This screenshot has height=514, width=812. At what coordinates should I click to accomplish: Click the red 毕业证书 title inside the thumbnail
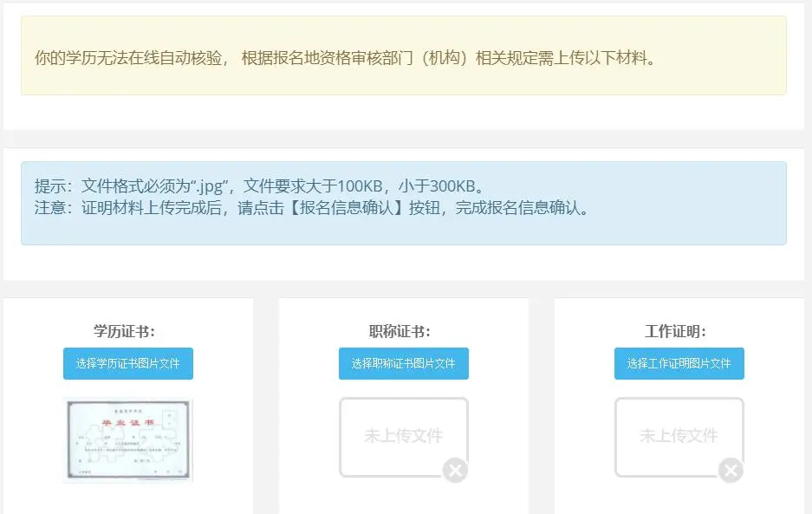click(127, 422)
